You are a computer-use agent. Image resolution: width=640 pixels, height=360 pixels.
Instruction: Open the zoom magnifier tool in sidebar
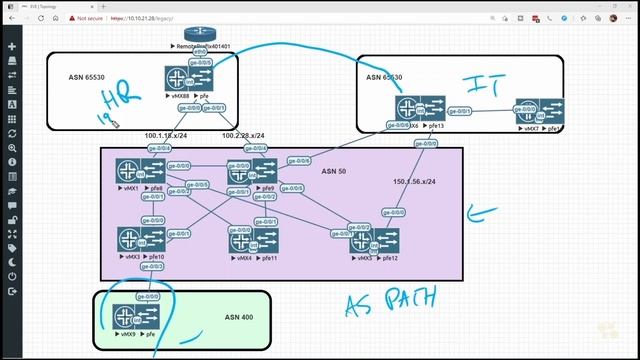click(x=12, y=148)
